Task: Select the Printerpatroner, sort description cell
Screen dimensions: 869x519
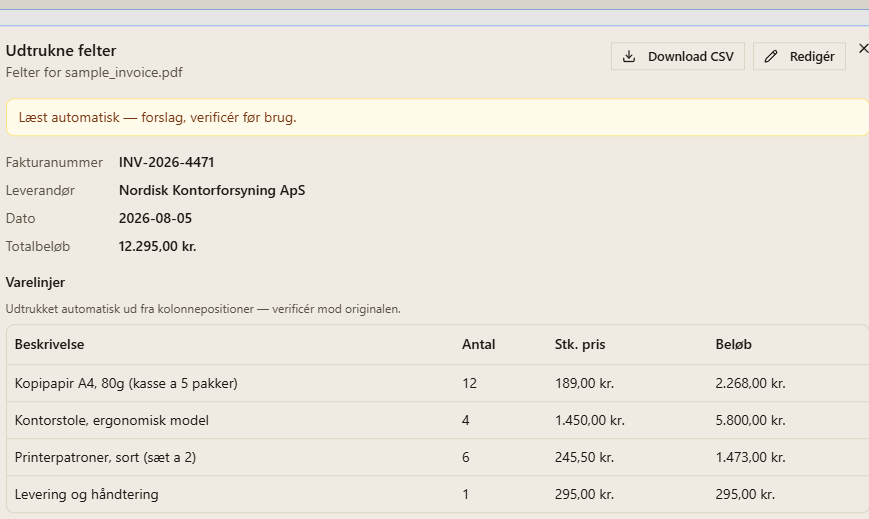Action: click(x=105, y=457)
